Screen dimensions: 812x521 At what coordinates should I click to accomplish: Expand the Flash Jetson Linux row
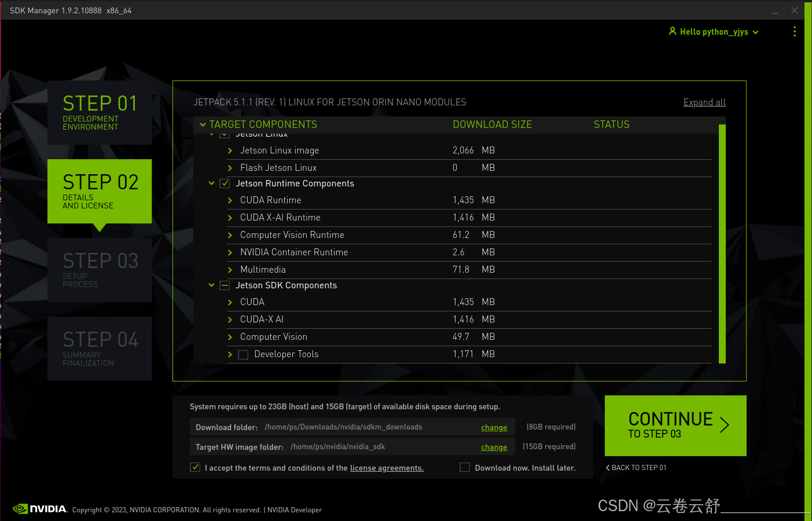pos(230,168)
